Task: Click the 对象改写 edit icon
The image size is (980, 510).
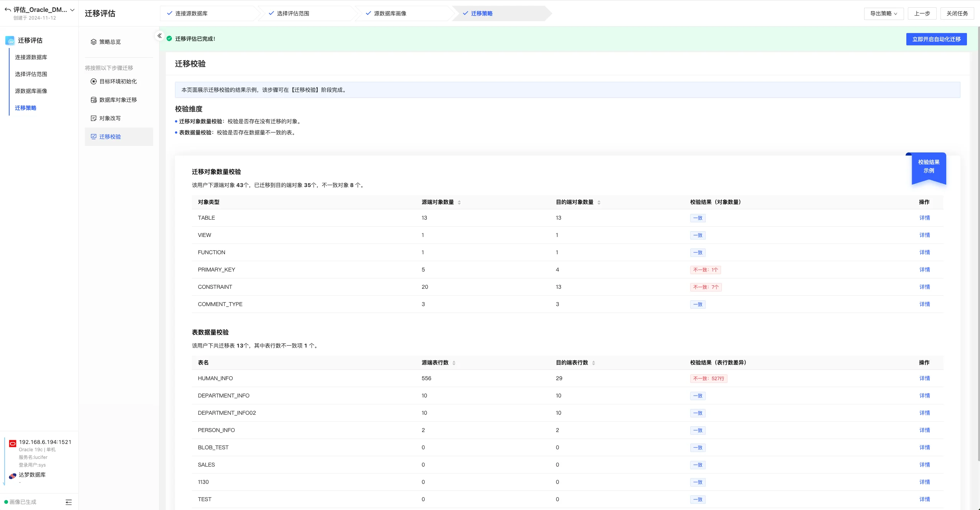Action: click(x=93, y=118)
